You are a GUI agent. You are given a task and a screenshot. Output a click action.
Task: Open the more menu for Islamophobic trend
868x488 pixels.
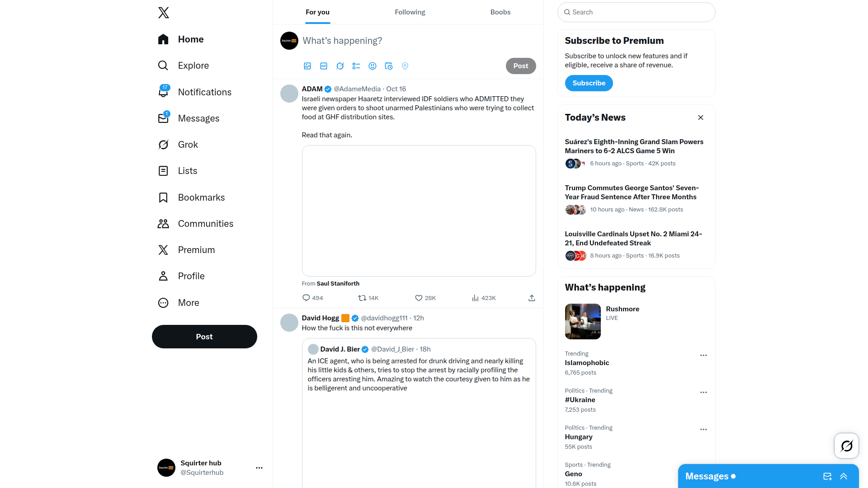[x=703, y=356]
